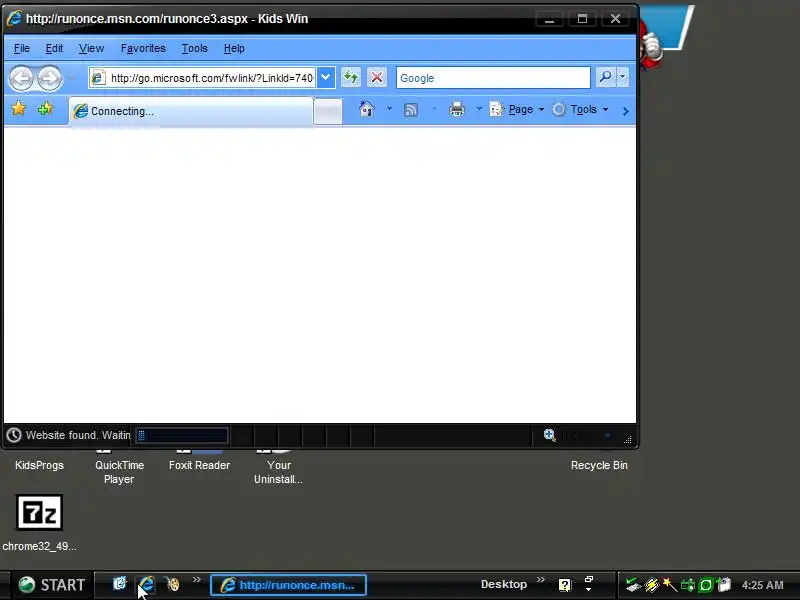The height and width of the screenshot is (600, 800).
Task: Click the Website found status text
Action: 78,435
